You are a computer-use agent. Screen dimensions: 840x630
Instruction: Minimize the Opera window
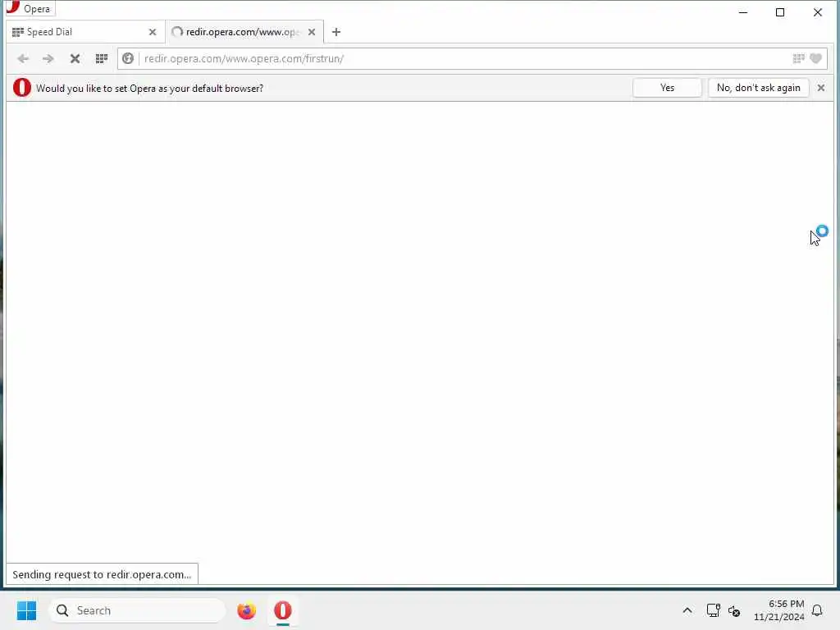coord(743,11)
